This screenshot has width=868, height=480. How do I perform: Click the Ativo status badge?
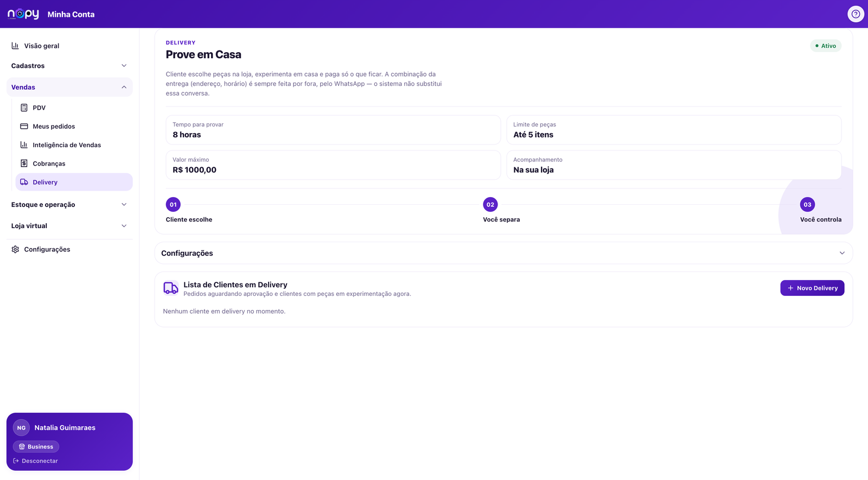[x=826, y=46]
